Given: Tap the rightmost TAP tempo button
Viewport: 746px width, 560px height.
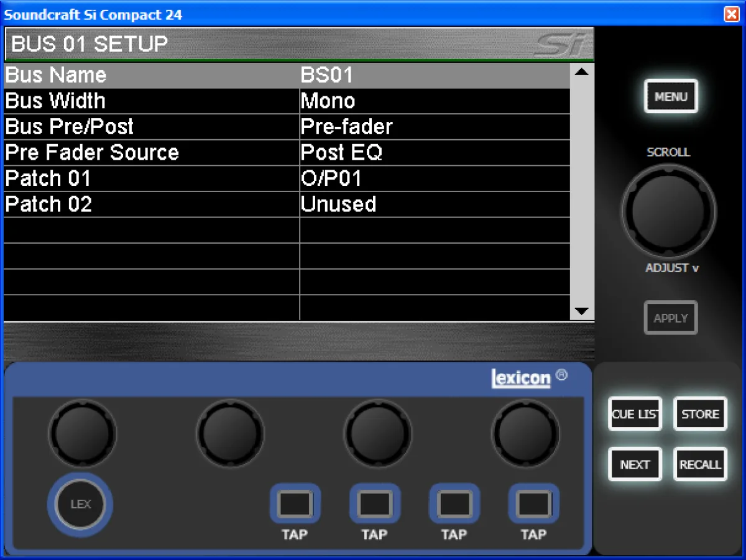Looking at the screenshot, I should (533, 503).
